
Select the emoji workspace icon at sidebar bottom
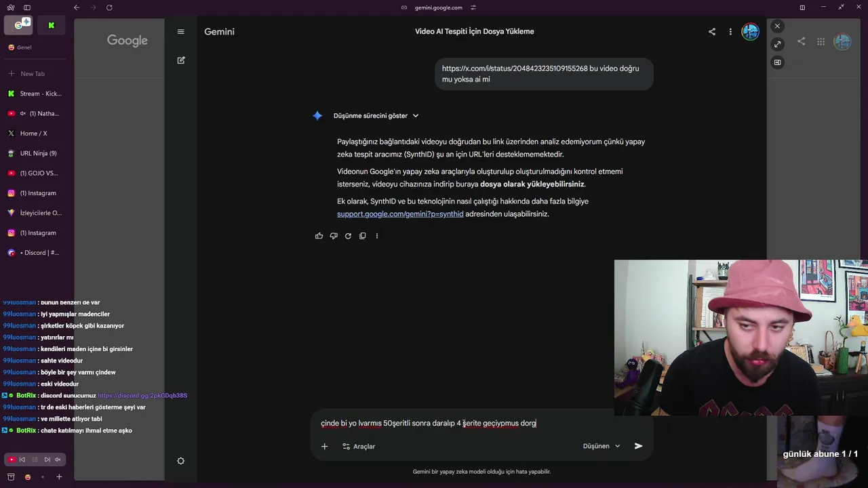(x=27, y=477)
